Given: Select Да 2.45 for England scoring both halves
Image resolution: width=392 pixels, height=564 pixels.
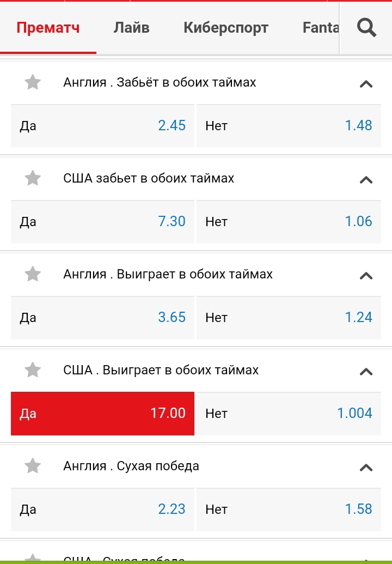Looking at the screenshot, I should coord(102,126).
